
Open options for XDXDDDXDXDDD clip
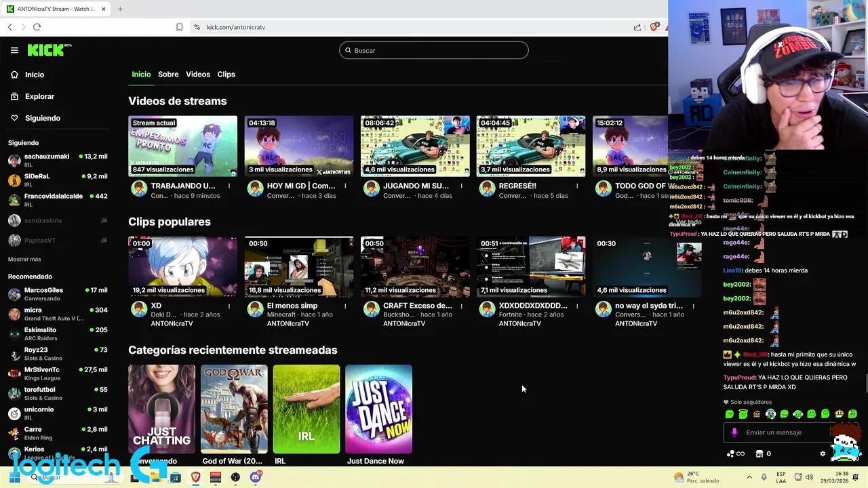(577, 306)
